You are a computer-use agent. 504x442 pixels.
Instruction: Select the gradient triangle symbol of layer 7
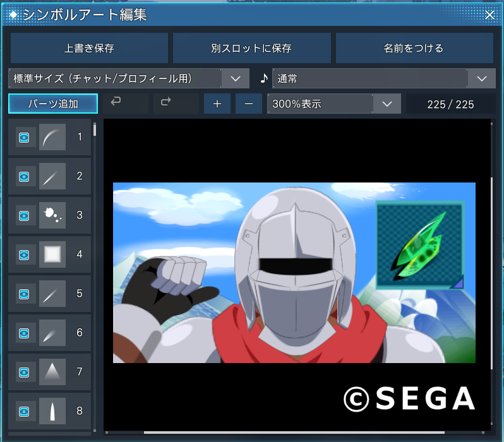coord(52,372)
